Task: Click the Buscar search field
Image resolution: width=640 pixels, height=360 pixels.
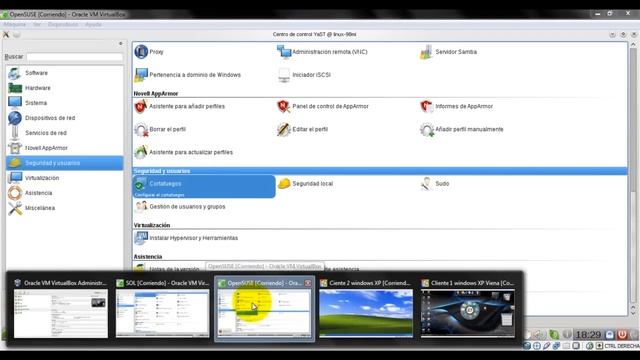Action: [74, 57]
